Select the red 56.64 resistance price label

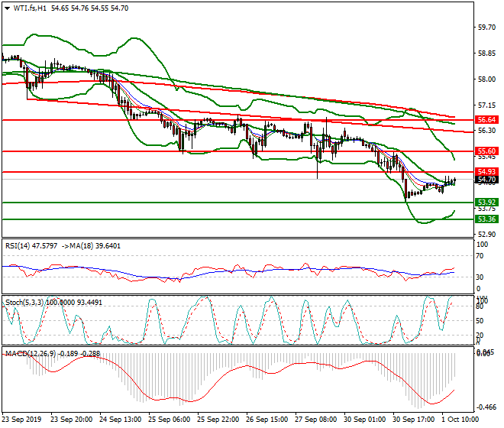(486, 120)
